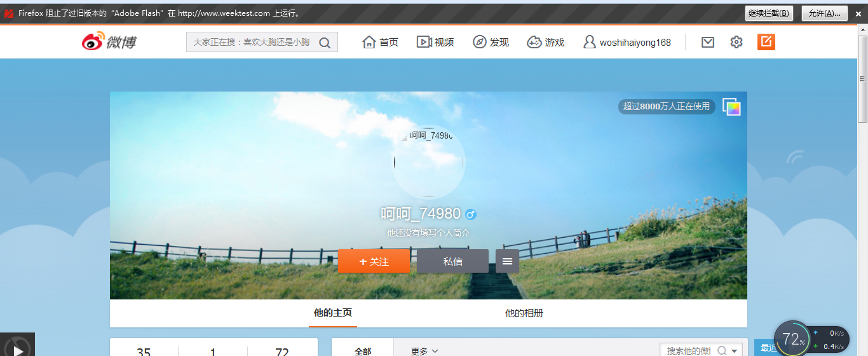Click the search magnifier icon in the top bar
868x356 pixels.
click(x=325, y=43)
